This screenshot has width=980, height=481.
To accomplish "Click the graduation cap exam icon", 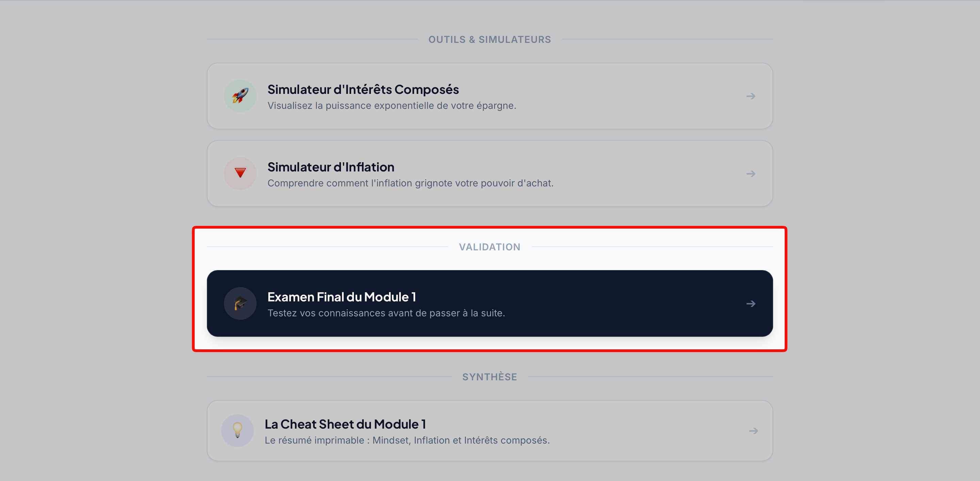I will (240, 303).
